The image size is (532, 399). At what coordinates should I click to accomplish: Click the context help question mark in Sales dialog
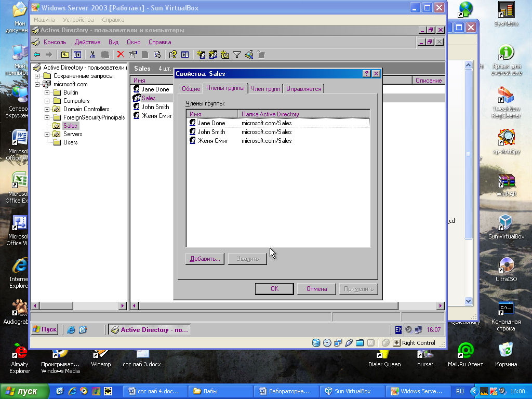point(366,74)
